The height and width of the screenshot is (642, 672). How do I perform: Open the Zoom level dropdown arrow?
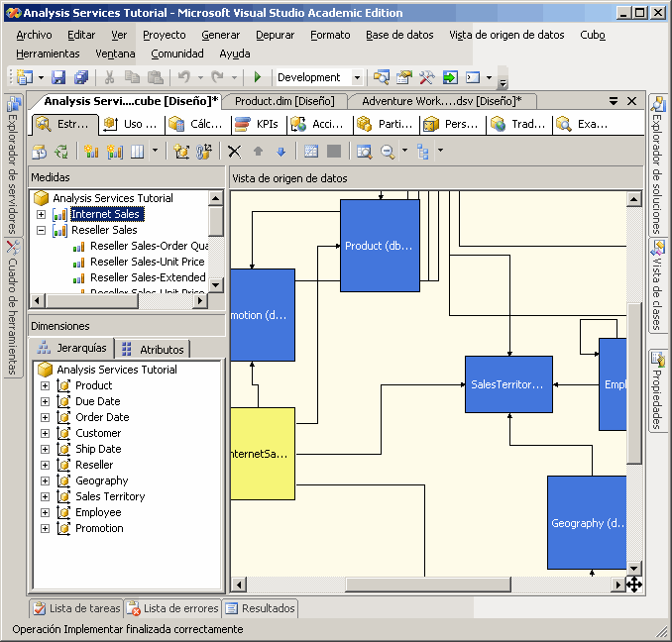point(405,151)
